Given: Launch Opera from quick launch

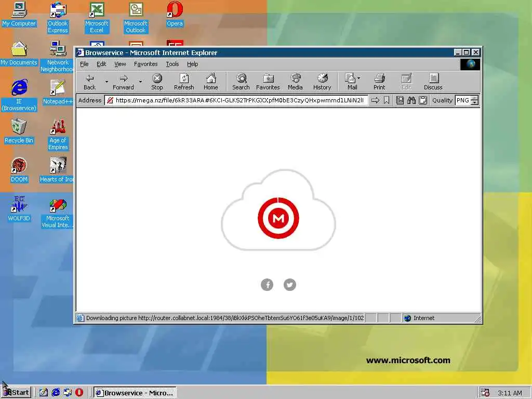Looking at the screenshot, I should point(79,393).
